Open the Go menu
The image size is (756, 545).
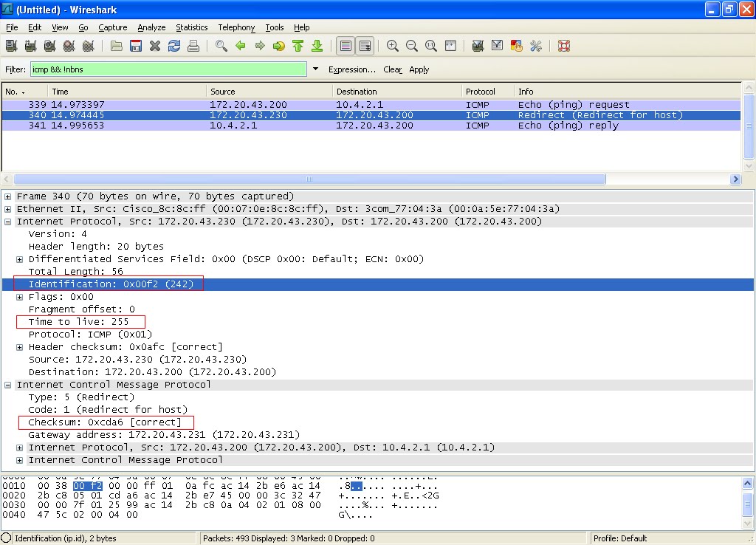[83, 27]
